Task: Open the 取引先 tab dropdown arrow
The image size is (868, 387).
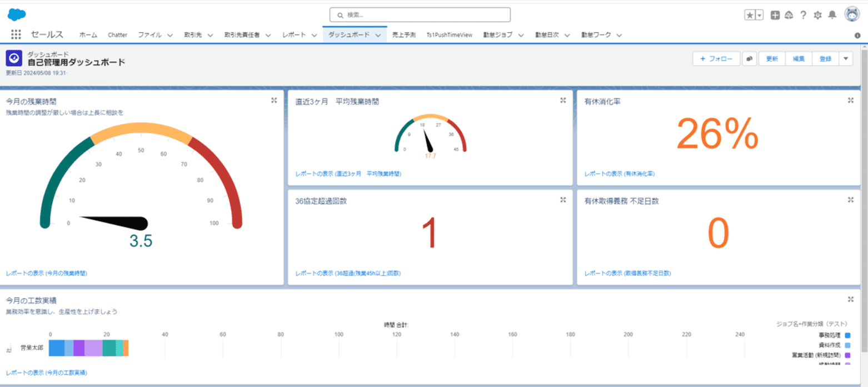Action: [x=209, y=34]
